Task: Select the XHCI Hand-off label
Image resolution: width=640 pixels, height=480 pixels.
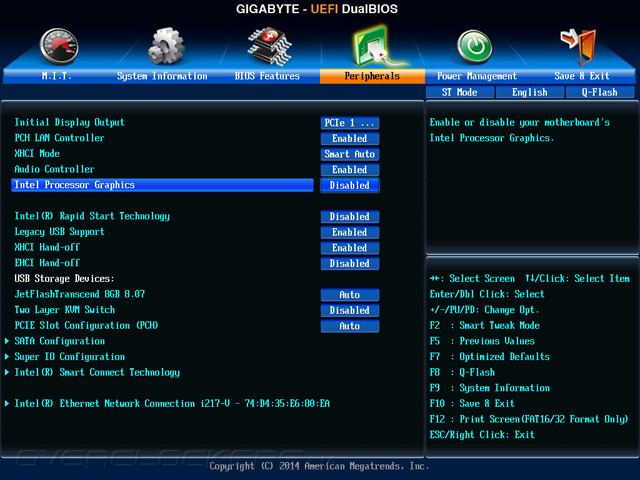Action: (47, 247)
